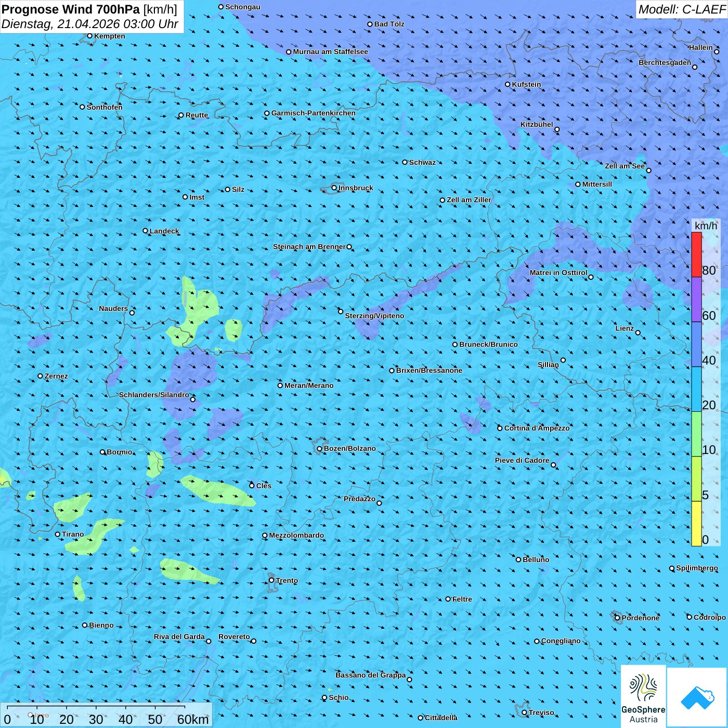Click the 'Meran/Merano' label
The height and width of the screenshot is (728, 728).
click(309, 385)
